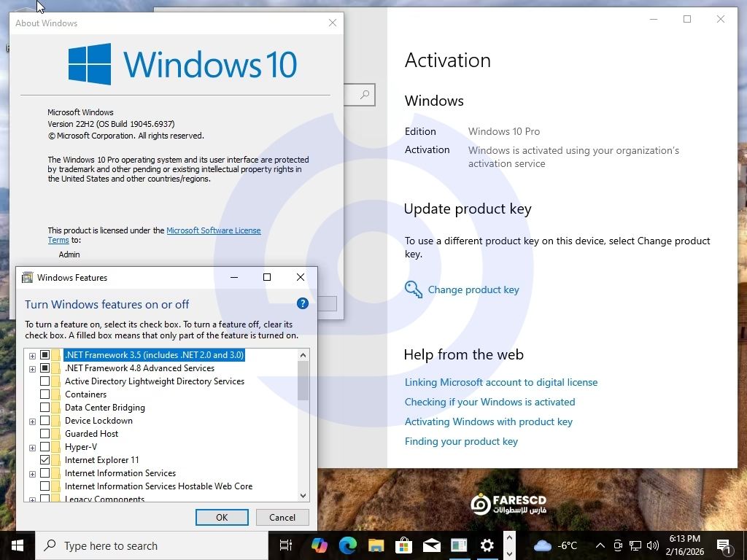Click OK in Windows Features dialog
Screen dimensions: 747x560
[222, 517]
